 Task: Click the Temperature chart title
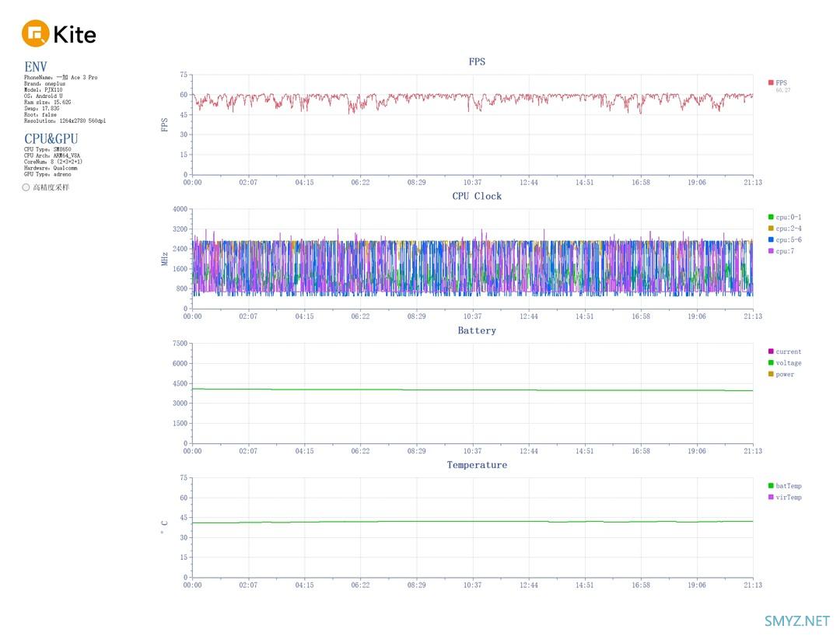click(477, 465)
